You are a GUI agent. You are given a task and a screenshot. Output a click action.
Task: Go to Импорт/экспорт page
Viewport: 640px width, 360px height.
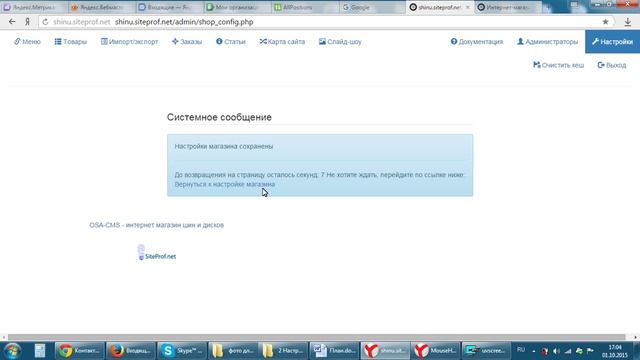click(129, 42)
